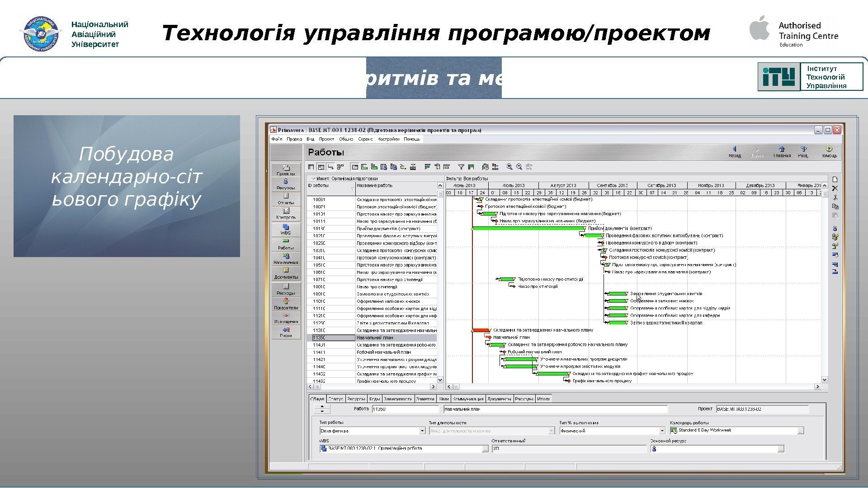868x488 pixels.
Task: Open the Ресурсы (Resources) sidebar icon
Action: tap(286, 183)
